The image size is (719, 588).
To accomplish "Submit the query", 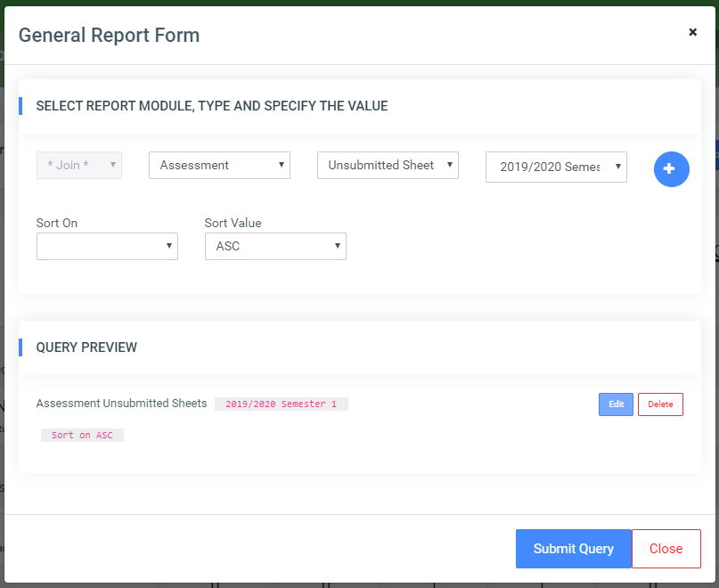I will tap(573, 548).
